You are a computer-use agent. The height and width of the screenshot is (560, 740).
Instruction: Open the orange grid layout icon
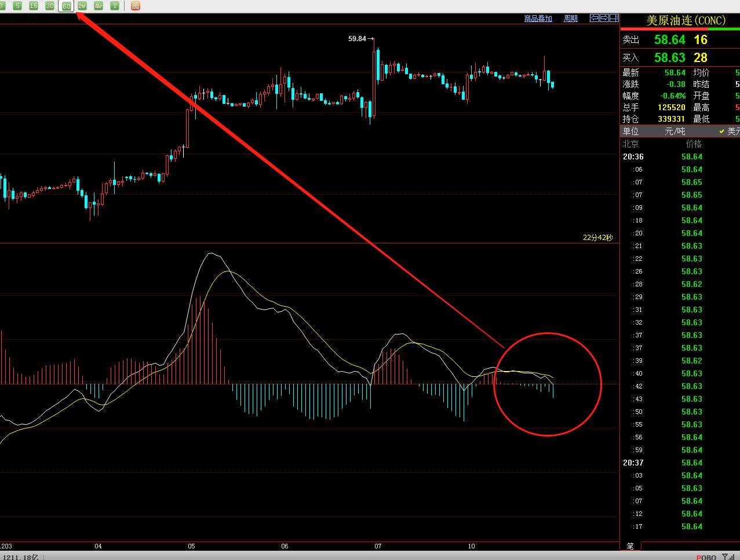coord(135,6)
